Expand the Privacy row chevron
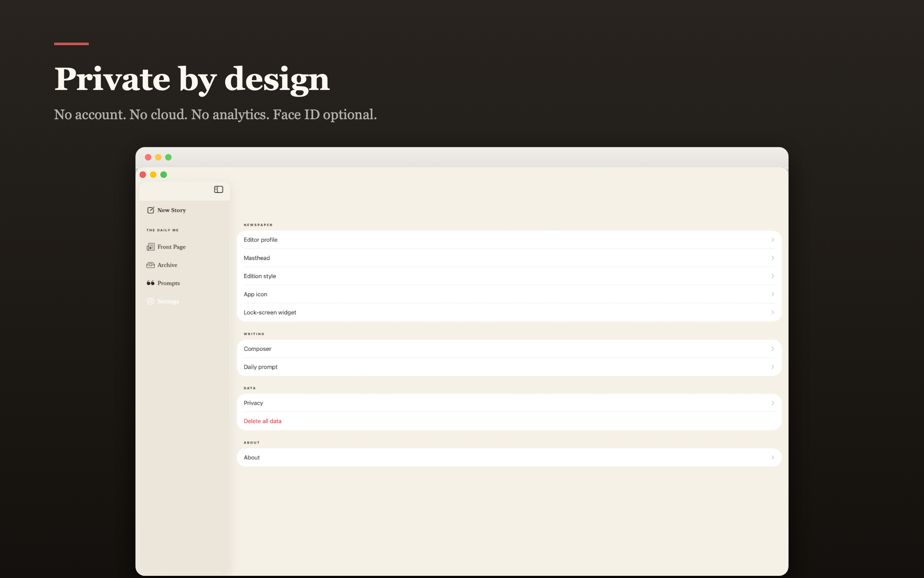Viewport: 924px width, 578px height. point(772,403)
